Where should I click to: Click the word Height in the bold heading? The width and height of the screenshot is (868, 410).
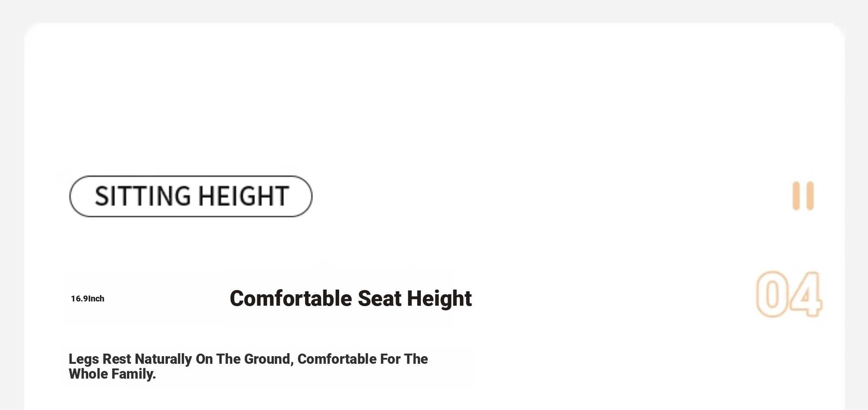click(x=439, y=298)
